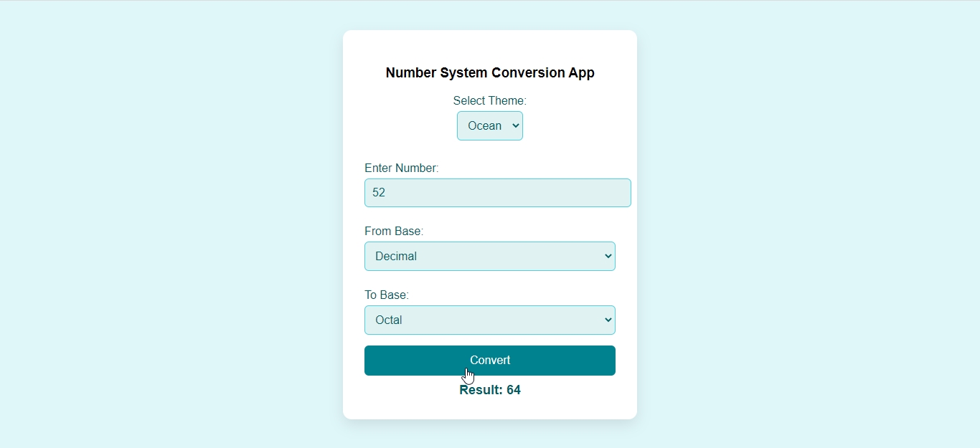Expand the From Base dropdown
Viewport: 980px width, 448px height.
pos(489,257)
